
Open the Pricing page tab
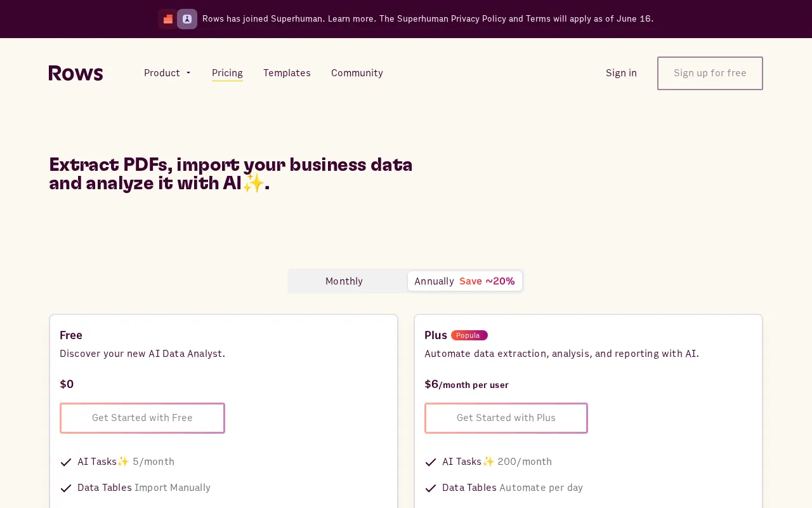[x=227, y=73]
